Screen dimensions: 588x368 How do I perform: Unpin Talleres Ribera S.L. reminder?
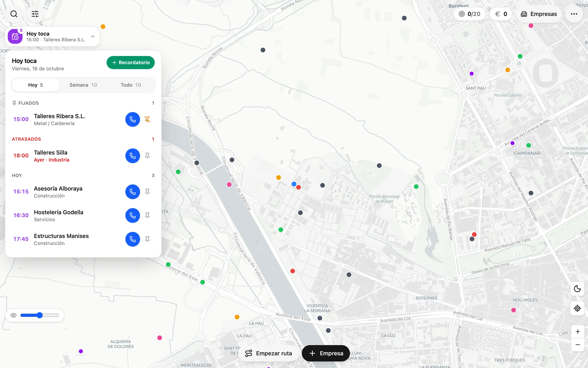click(x=147, y=119)
